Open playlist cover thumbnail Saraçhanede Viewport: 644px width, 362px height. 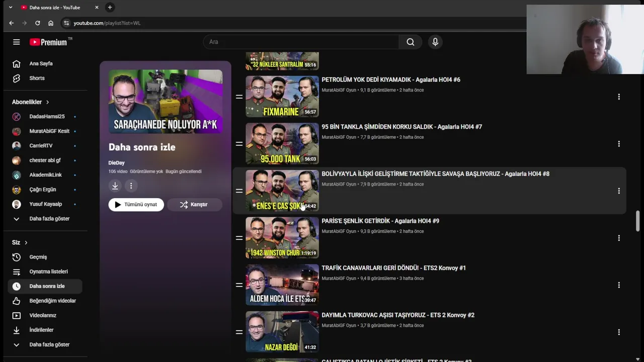[166, 102]
